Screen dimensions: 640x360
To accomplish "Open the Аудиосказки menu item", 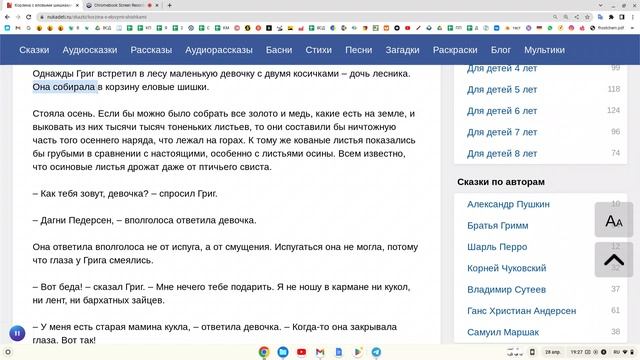I will coord(90,50).
